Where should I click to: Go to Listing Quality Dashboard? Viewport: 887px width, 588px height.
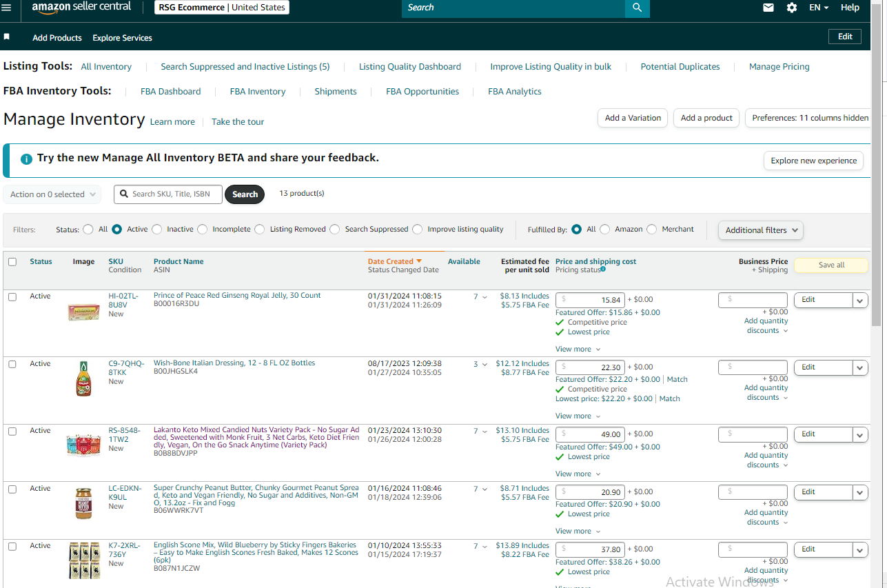(x=410, y=67)
